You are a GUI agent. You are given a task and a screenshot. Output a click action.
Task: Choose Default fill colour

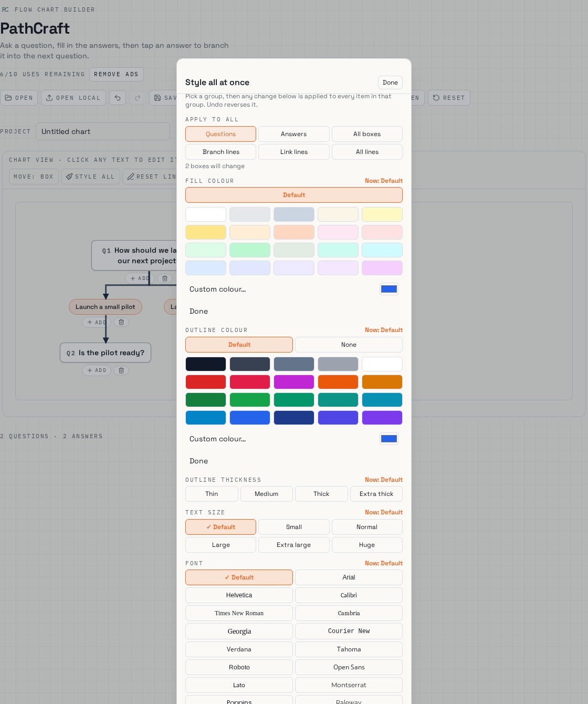294,195
